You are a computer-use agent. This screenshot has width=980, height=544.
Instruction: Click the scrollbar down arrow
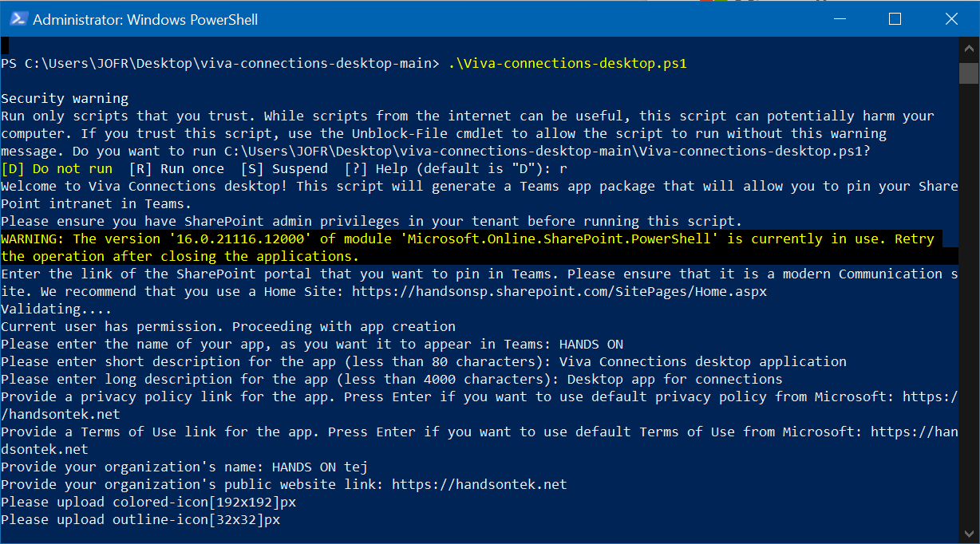(968, 534)
